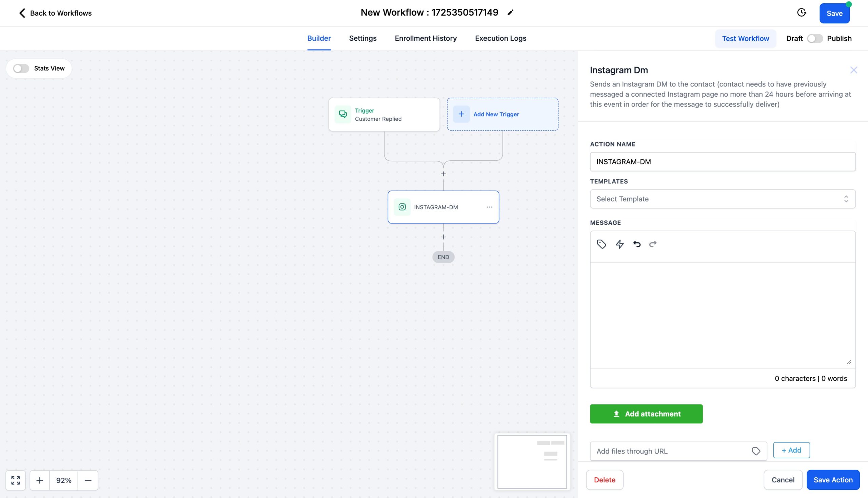Open the workflow version history clock icon
This screenshot has height=498, width=868.
tap(801, 13)
